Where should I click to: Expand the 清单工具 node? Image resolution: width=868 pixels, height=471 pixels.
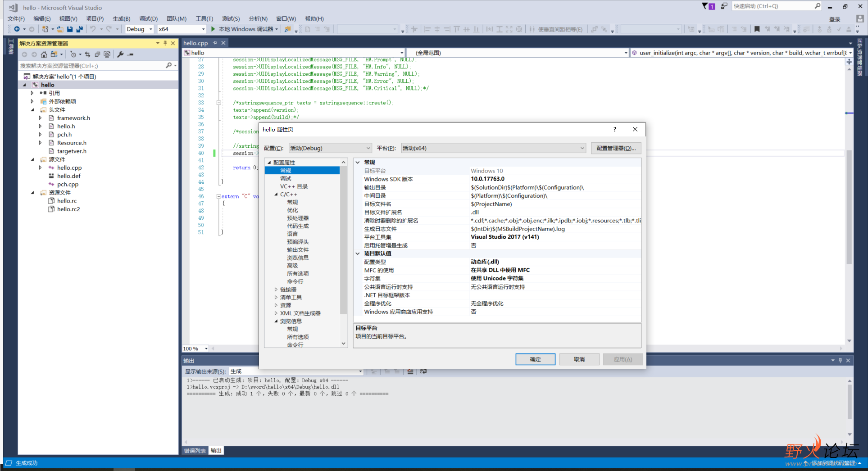point(276,298)
